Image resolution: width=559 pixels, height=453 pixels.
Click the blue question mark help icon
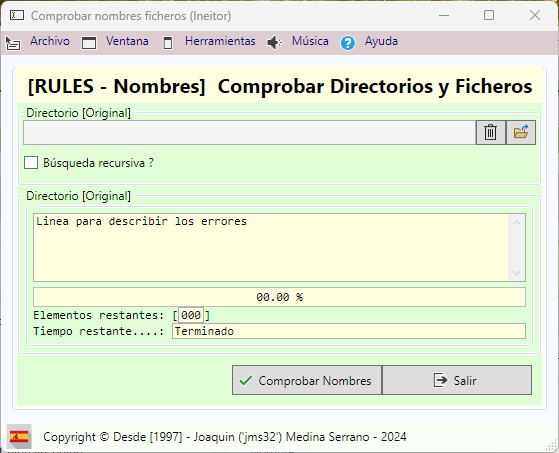click(348, 43)
